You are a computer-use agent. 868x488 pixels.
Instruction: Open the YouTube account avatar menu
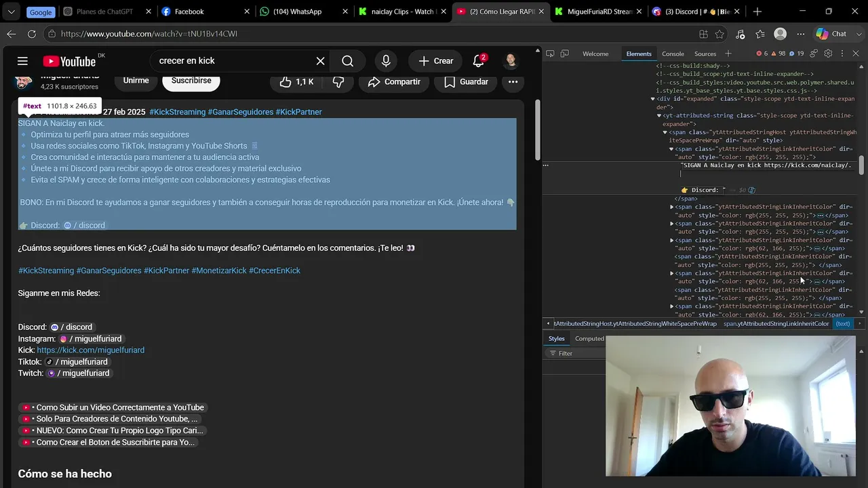click(x=511, y=61)
